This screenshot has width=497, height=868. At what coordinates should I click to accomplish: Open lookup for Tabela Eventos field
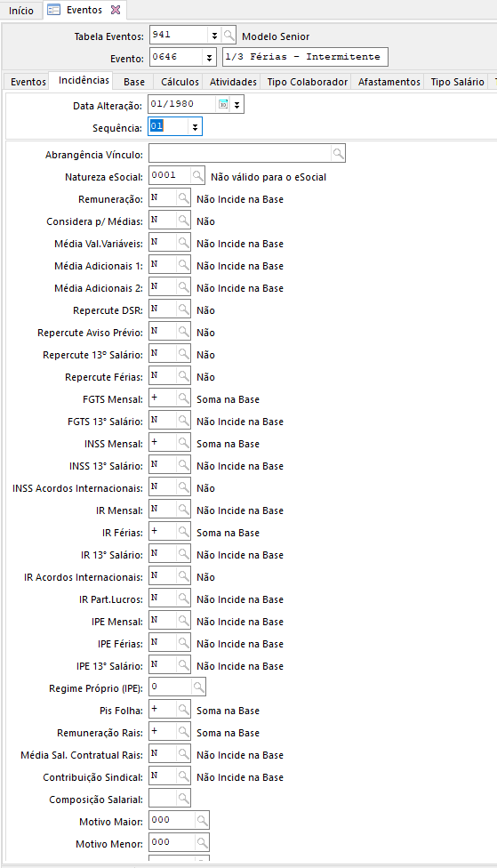coord(228,36)
